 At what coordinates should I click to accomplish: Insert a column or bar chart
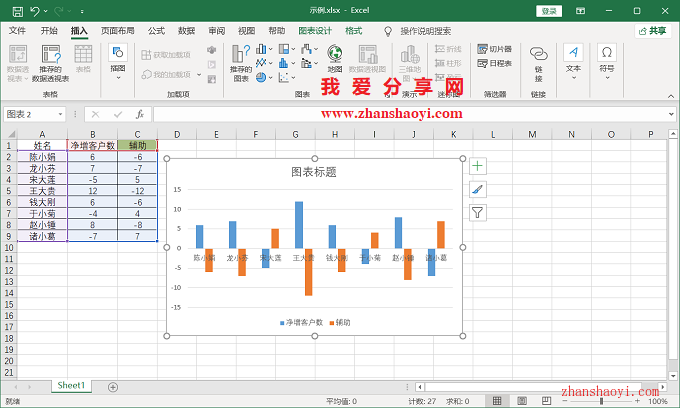tap(261, 49)
